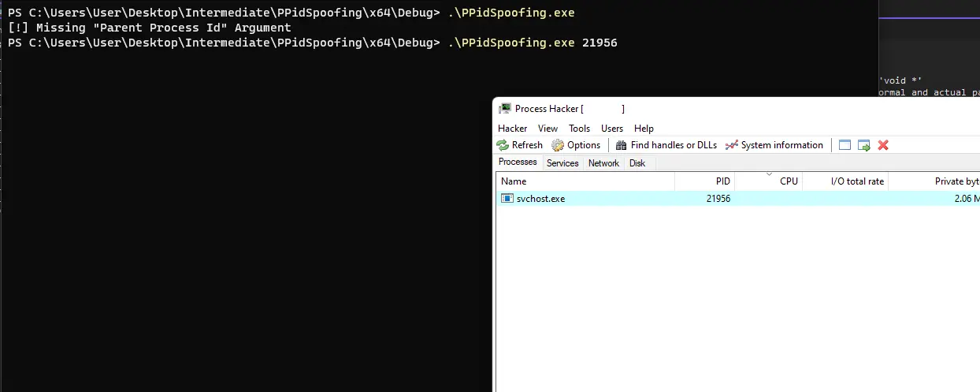Open the Hacker menu

click(x=512, y=129)
